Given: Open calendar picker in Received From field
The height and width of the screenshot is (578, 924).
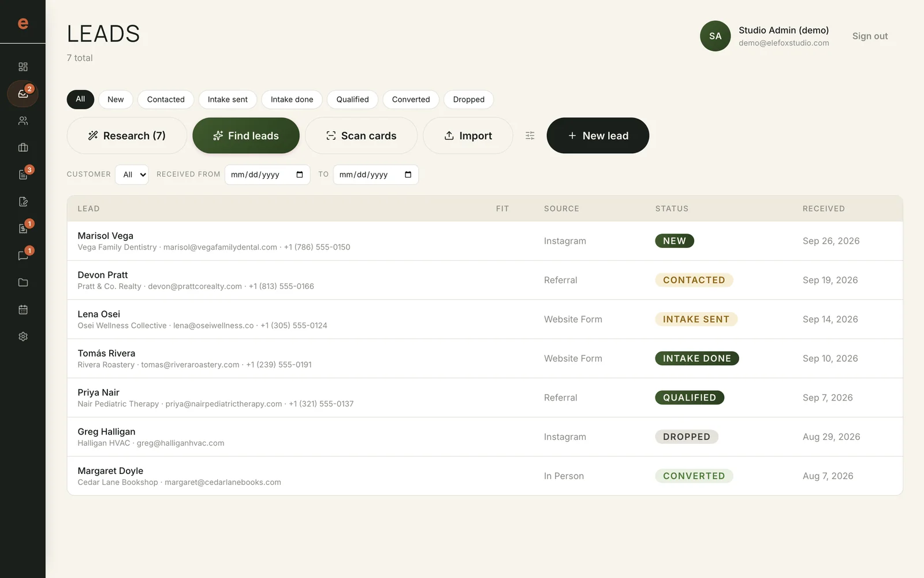Looking at the screenshot, I should tap(300, 175).
